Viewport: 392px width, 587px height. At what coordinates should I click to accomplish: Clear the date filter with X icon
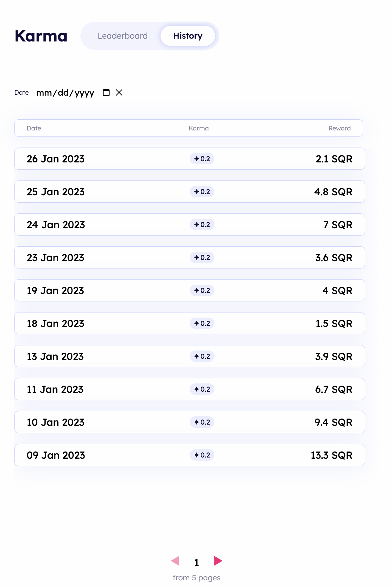119,92
